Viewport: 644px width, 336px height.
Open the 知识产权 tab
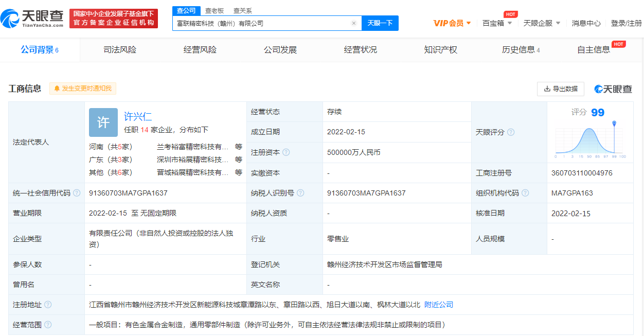click(440, 50)
